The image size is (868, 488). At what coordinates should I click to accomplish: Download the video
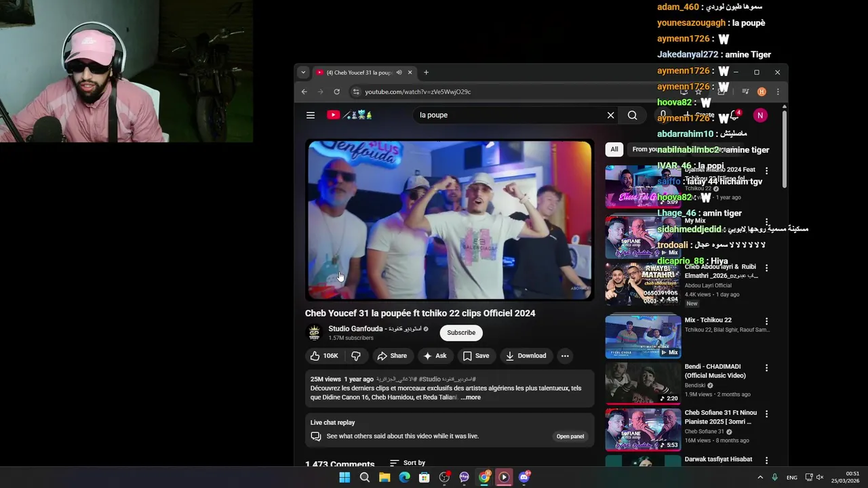[x=526, y=356]
